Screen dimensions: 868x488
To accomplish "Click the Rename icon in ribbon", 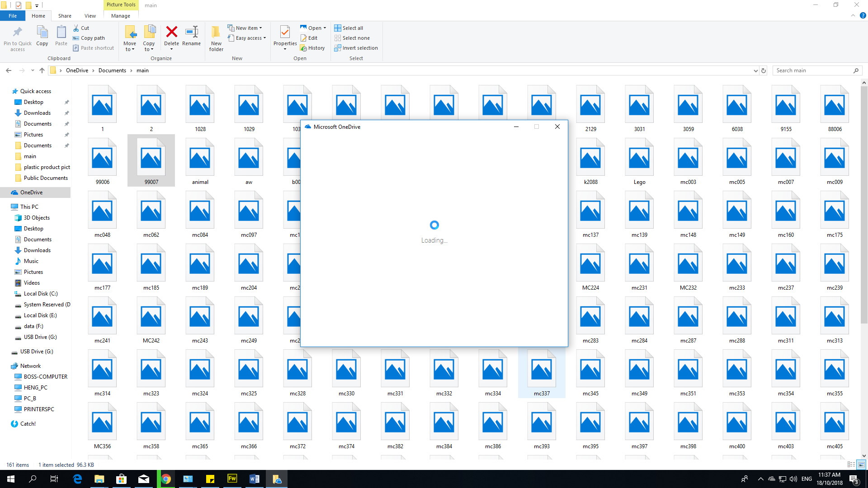I will point(192,32).
